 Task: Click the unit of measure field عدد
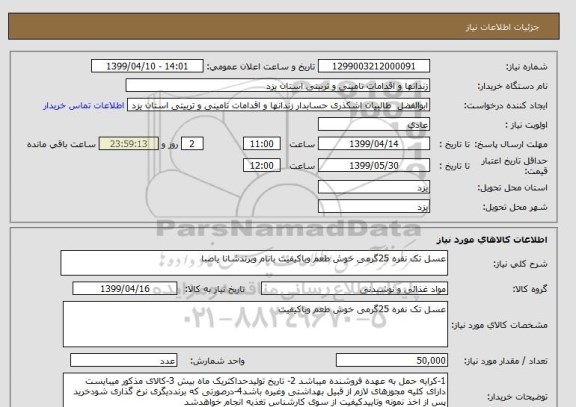pyautogui.click(x=123, y=360)
